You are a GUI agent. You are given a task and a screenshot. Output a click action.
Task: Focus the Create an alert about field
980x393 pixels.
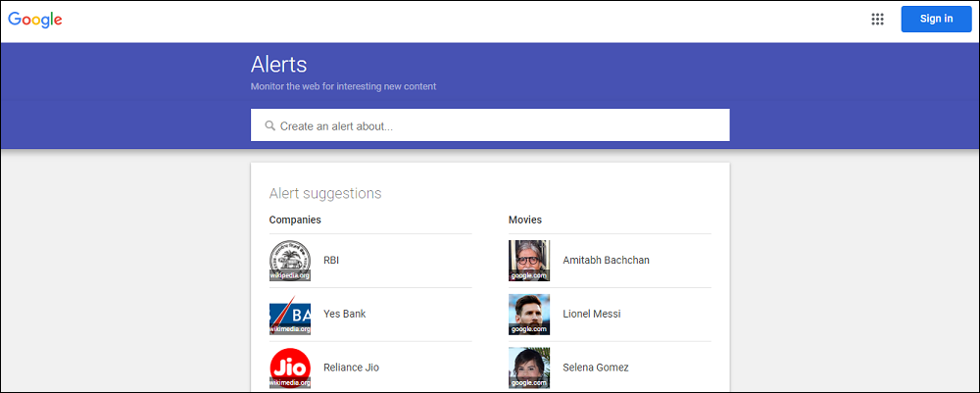tap(490, 125)
